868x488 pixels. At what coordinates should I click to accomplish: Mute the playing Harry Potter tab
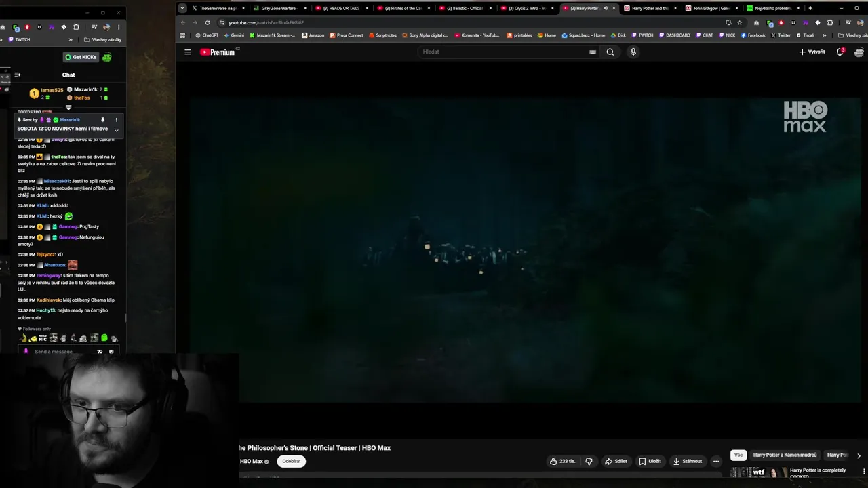click(x=606, y=8)
